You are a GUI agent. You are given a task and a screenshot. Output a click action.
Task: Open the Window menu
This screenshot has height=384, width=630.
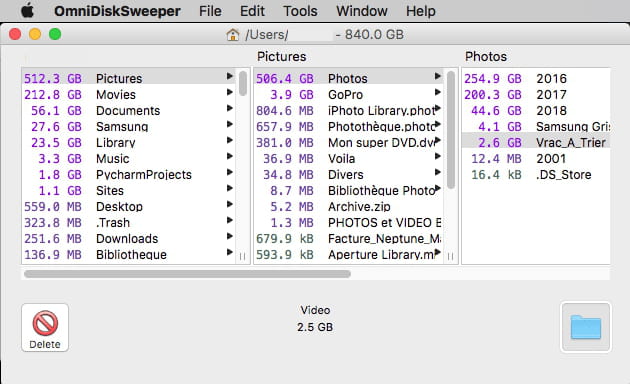click(362, 11)
